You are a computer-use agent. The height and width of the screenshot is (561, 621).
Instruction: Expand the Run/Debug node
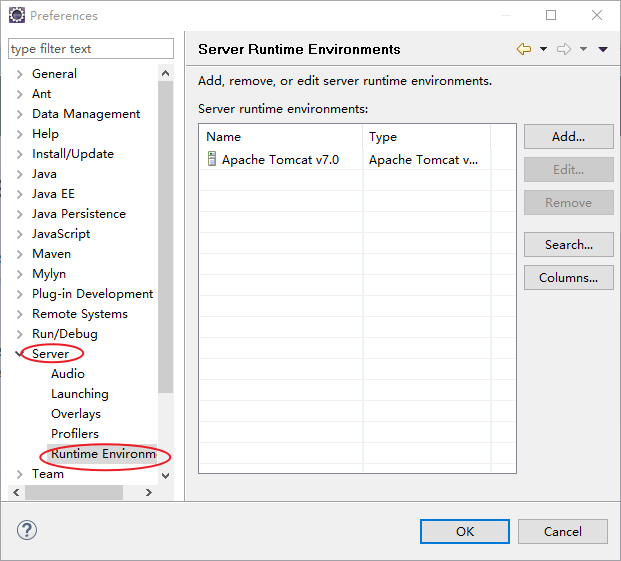tap(19, 334)
